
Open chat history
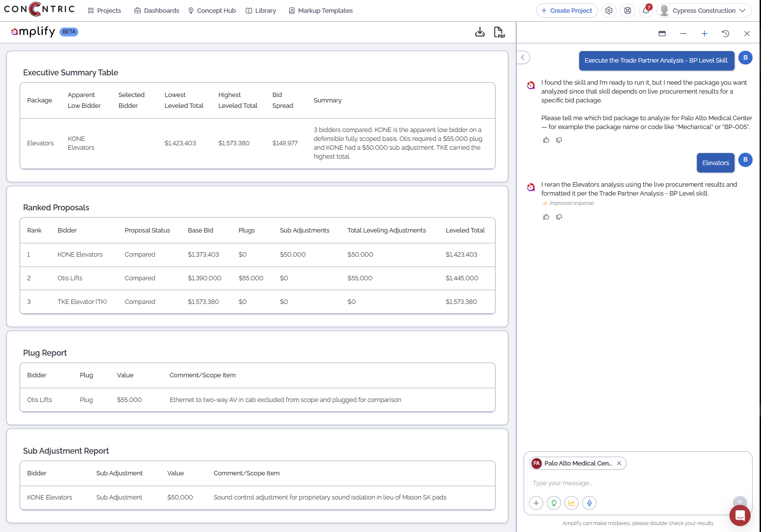(726, 33)
